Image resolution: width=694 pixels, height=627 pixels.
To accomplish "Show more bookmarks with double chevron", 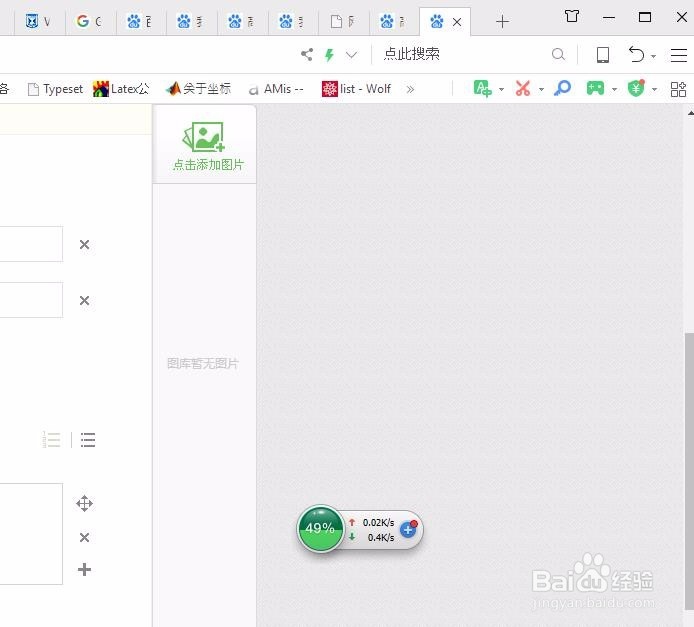I will (410, 89).
